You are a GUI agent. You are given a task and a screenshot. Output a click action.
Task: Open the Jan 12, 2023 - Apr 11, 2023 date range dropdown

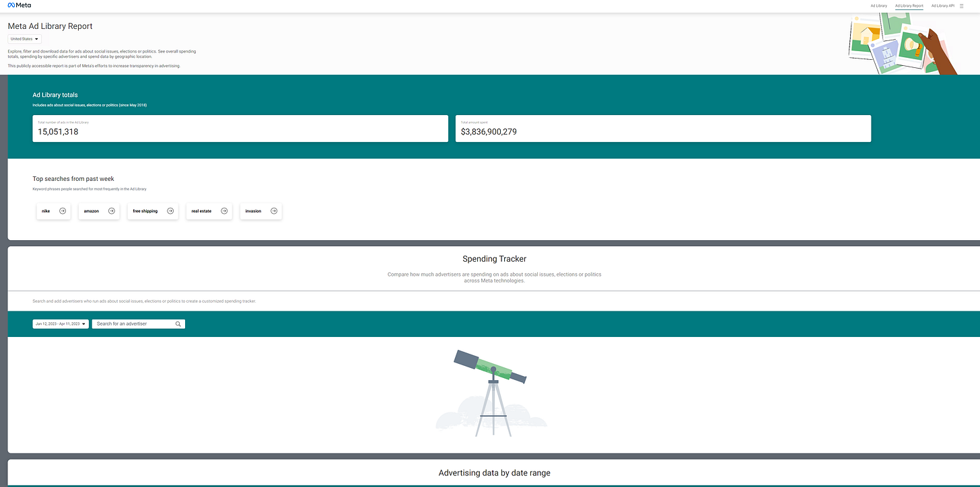point(61,324)
